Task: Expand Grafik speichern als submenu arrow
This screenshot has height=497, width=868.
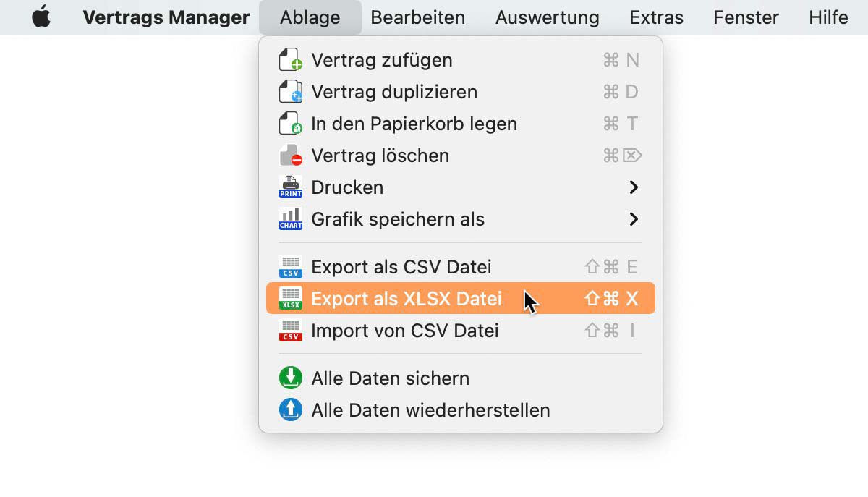Action: [x=634, y=219]
